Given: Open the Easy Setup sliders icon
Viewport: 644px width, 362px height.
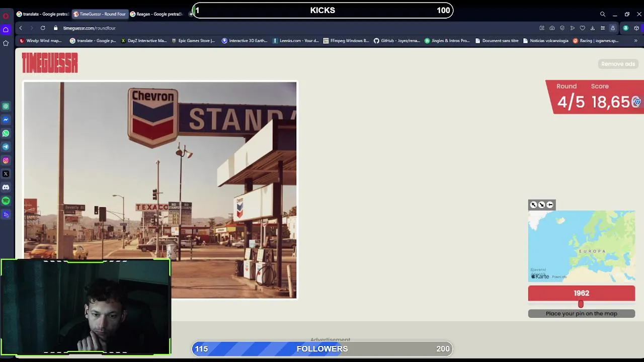Looking at the screenshot, I should click(x=603, y=28).
